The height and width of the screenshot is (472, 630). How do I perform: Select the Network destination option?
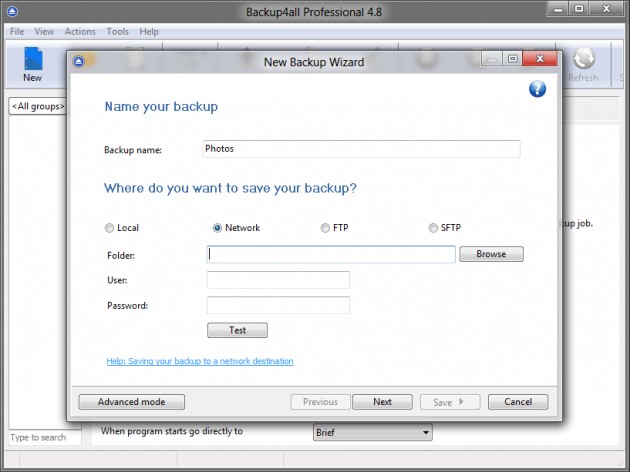(218, 228)
